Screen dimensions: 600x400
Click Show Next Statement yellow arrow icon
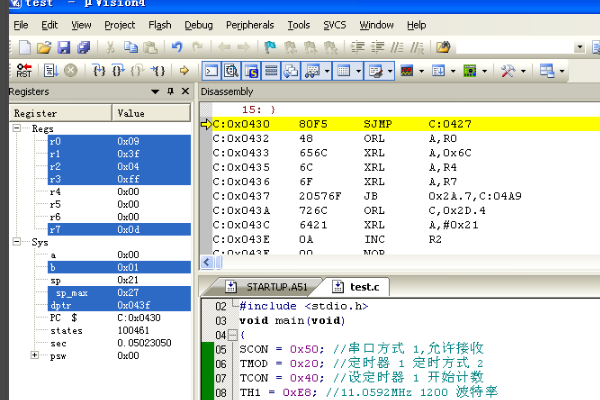click(x=184, y=71)
